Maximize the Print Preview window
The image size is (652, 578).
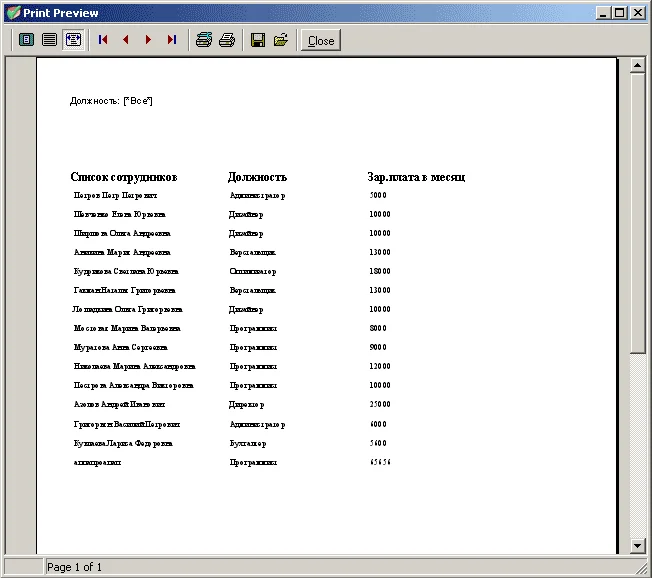620,12
